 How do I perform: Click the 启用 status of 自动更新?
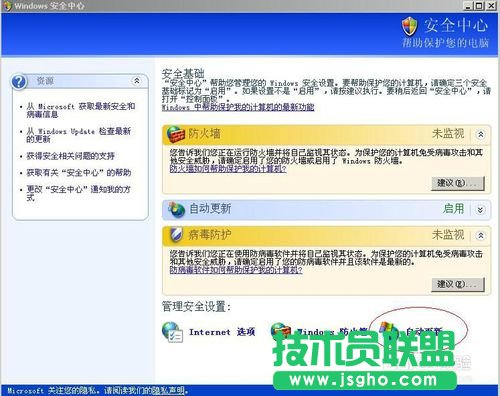tap(453, 209)
